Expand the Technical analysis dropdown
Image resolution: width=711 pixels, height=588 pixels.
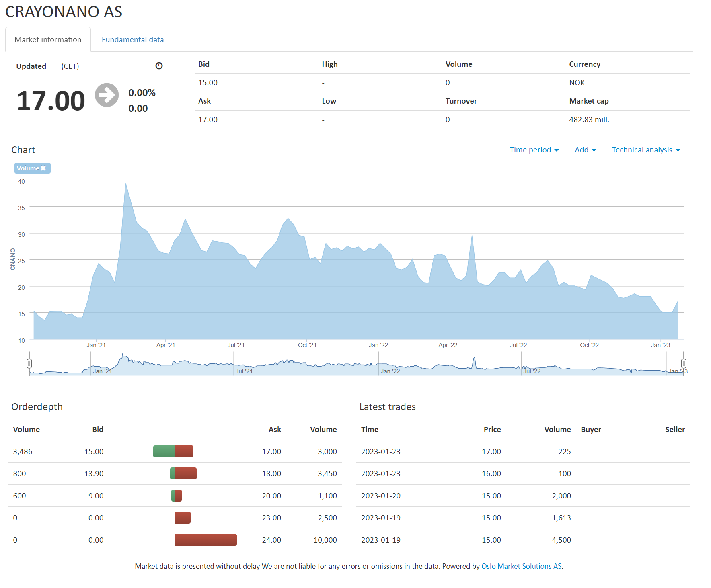click(x=646, y=150)
